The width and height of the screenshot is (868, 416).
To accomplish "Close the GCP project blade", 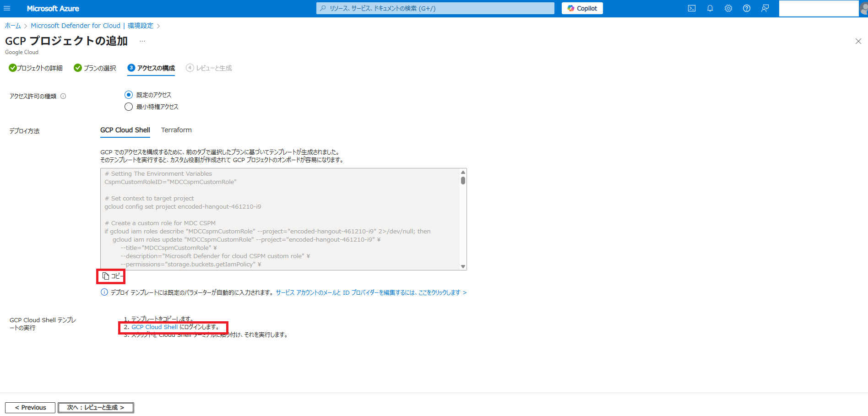I will [x=858, y=41].
